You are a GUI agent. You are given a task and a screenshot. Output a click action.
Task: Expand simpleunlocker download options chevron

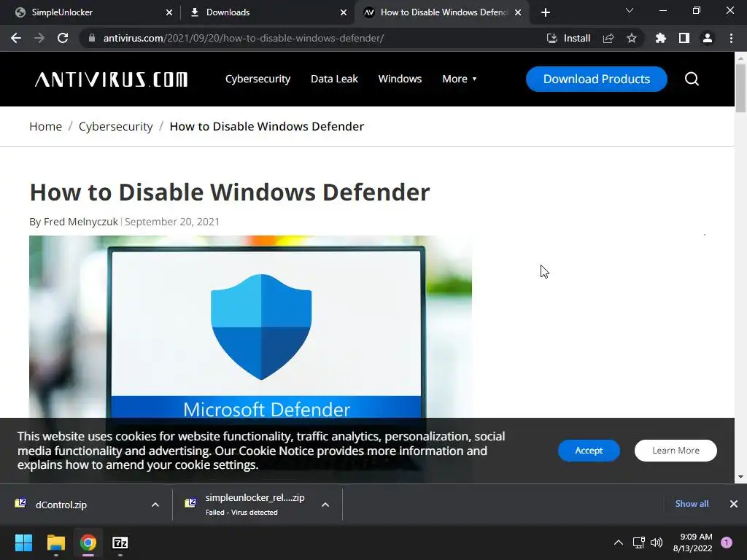pos(325,505)
